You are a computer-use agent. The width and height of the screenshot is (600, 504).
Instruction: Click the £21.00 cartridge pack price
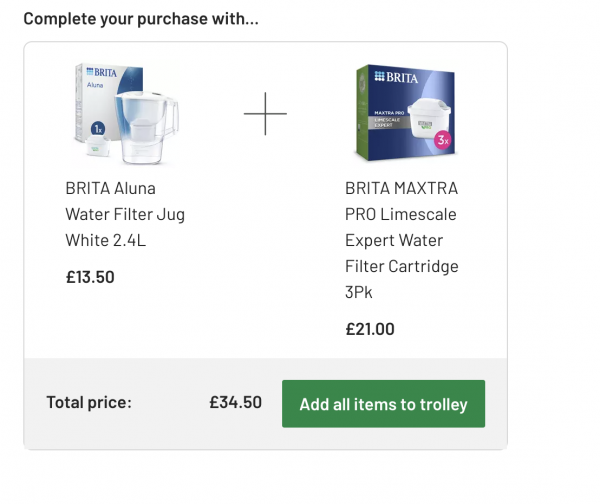coord(370,328)
